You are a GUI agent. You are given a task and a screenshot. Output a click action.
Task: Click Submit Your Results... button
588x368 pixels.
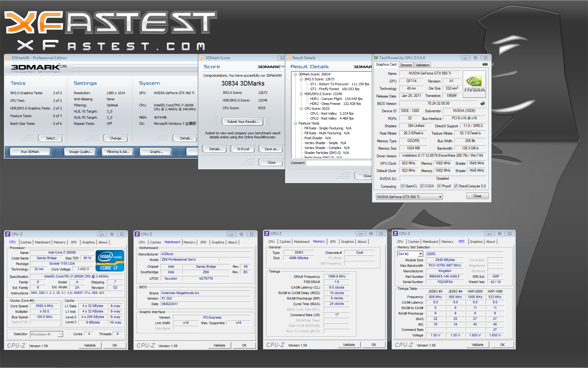(243, 122)
